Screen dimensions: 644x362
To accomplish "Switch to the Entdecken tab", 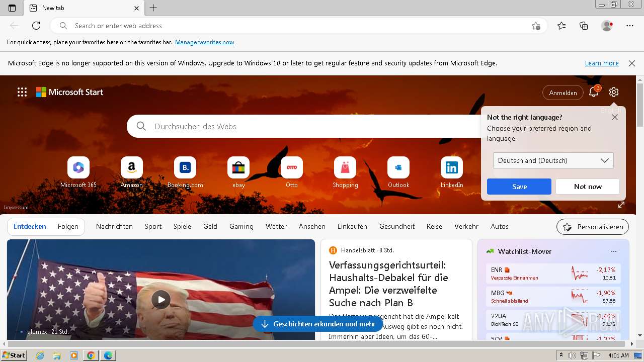I will (30, 227).
